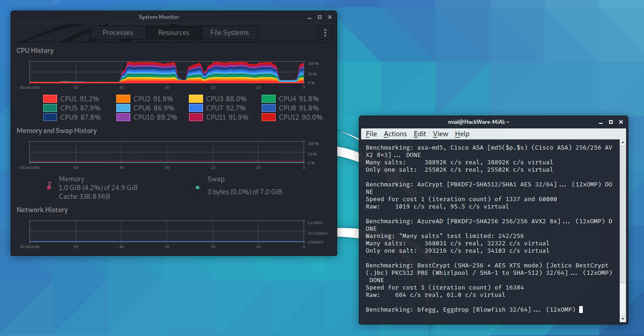The height and width of the screenshot is (336, 644).
Task: Minimize the terminal window
Action: coord(600,122)
